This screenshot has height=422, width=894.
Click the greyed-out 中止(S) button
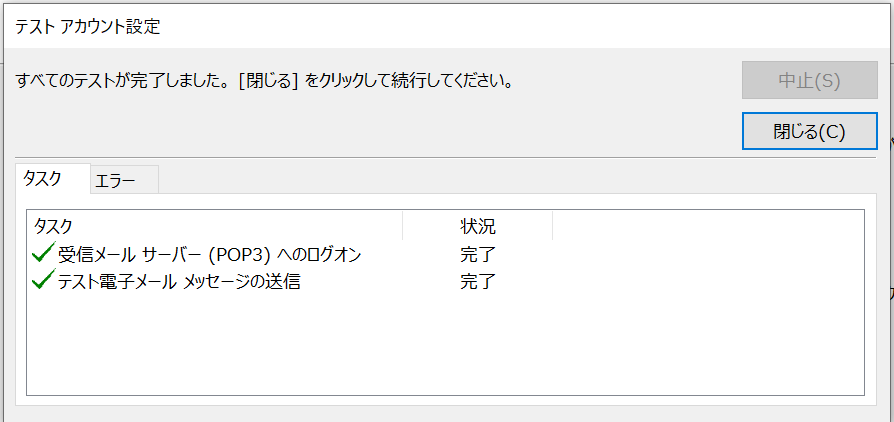pyautogui.click(x=809, y=80)
